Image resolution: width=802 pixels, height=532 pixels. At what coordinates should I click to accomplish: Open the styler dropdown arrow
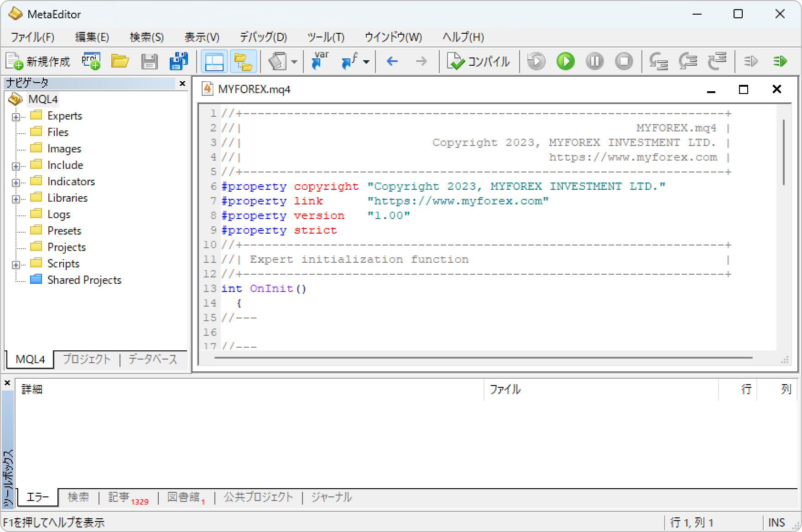coord(294,62)
